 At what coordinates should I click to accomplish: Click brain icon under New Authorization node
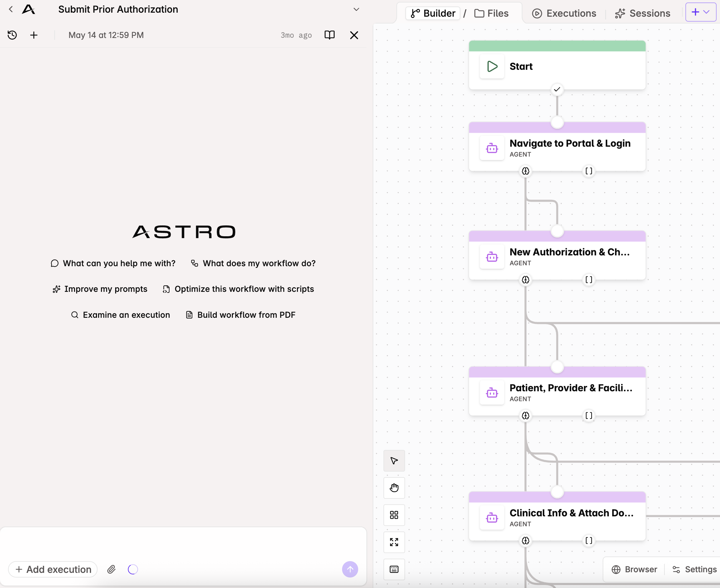pos(525,280)
